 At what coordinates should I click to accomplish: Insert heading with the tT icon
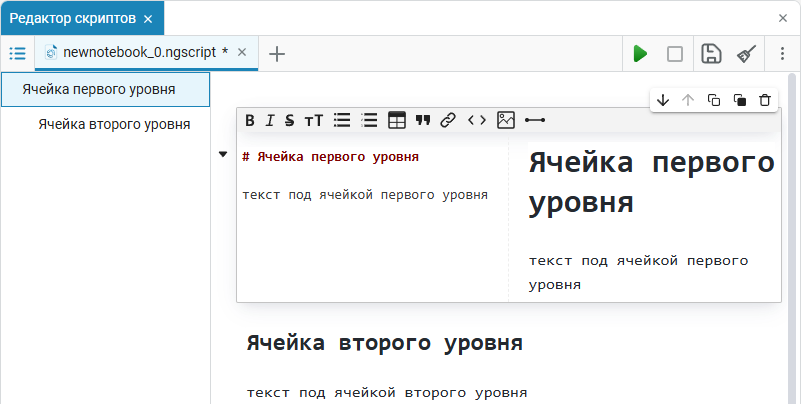[x=314, y=121]
